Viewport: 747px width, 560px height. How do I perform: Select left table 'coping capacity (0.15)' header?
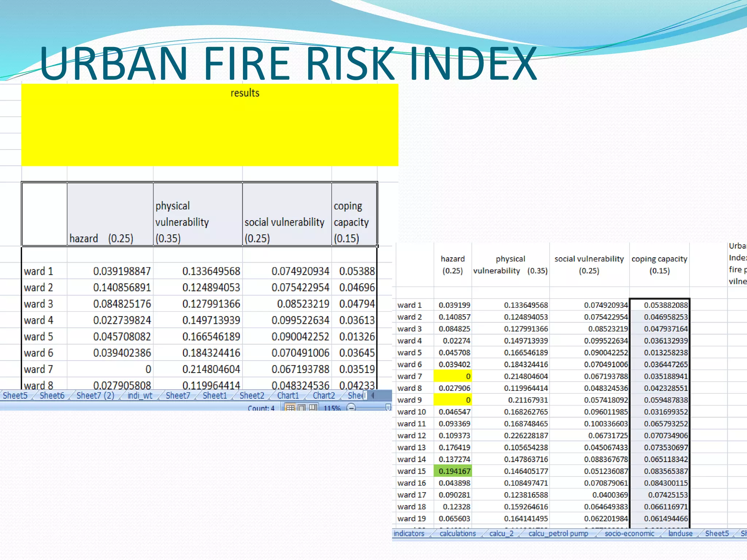point(354,214)
